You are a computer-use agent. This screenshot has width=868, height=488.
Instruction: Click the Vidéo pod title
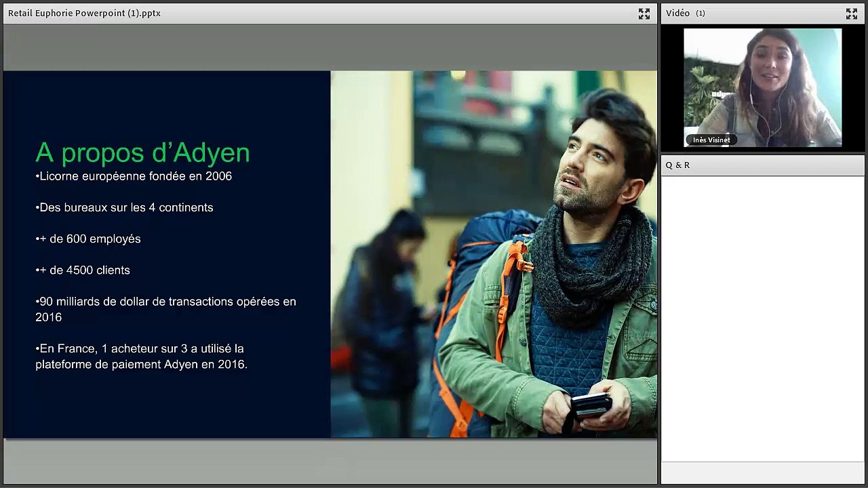pyautogui.click(x=677, y=14)
